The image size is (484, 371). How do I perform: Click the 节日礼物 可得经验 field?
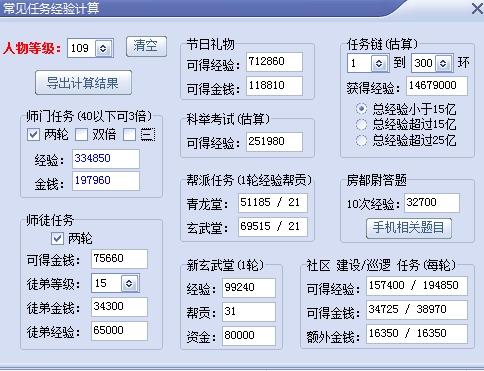tap(274, 62)
